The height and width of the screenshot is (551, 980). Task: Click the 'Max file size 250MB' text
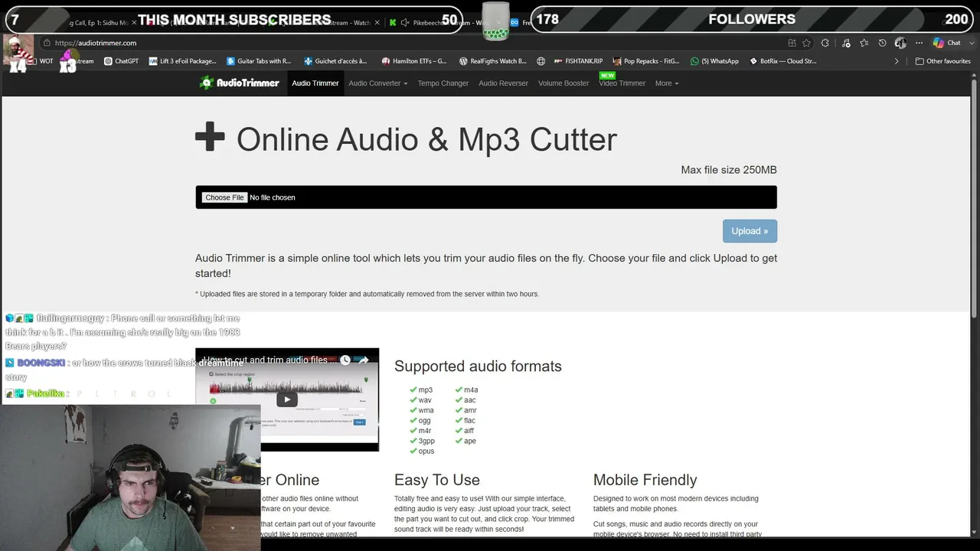(729, 170)
